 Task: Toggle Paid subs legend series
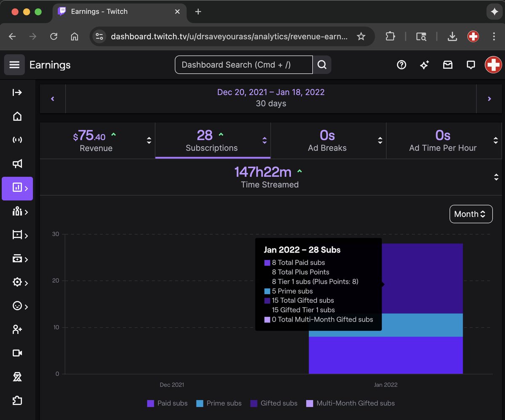point(167,403)
